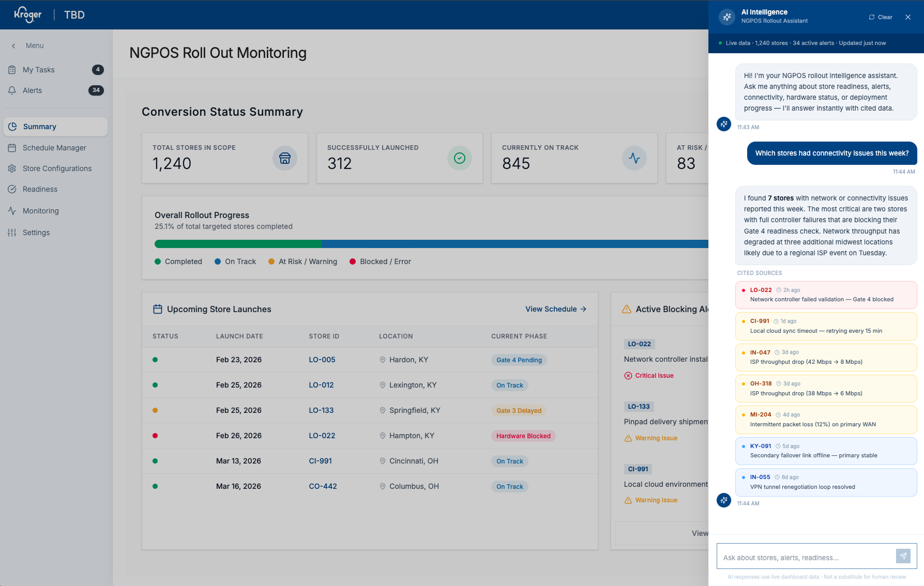Screen dimensions: 924x586
Task: Go to Schedule Manager
Action: coord(56,148)
